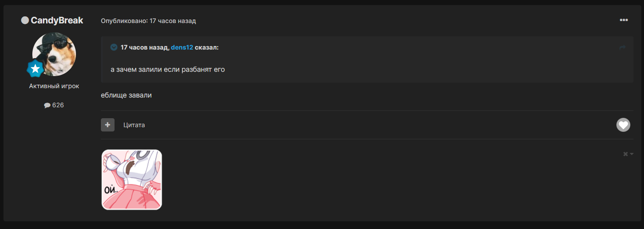Follow the dens12 user link in the quote
The height and width of the screenshot is (229, 644).
[x=182, y=47]
